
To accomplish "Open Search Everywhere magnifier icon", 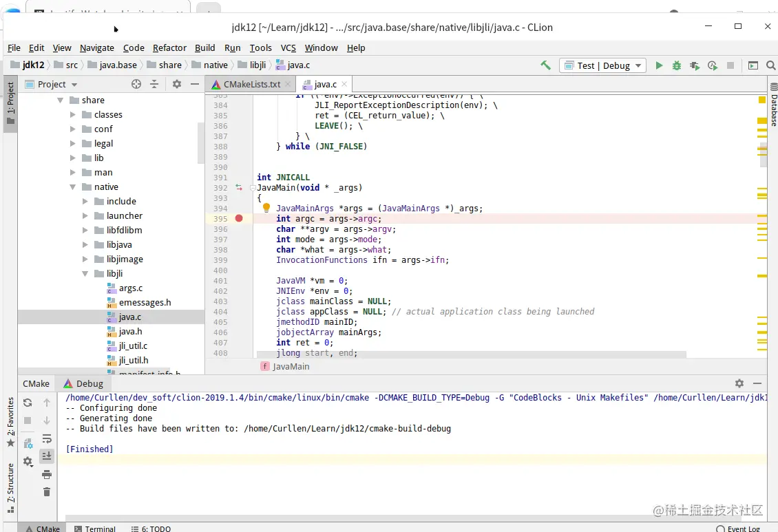I will click(x=770, y=65).
